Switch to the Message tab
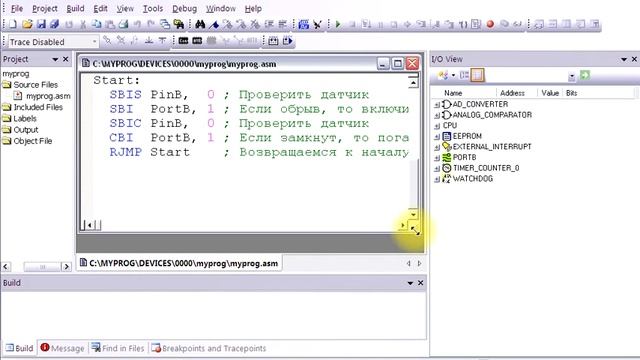 coord(62,348)
